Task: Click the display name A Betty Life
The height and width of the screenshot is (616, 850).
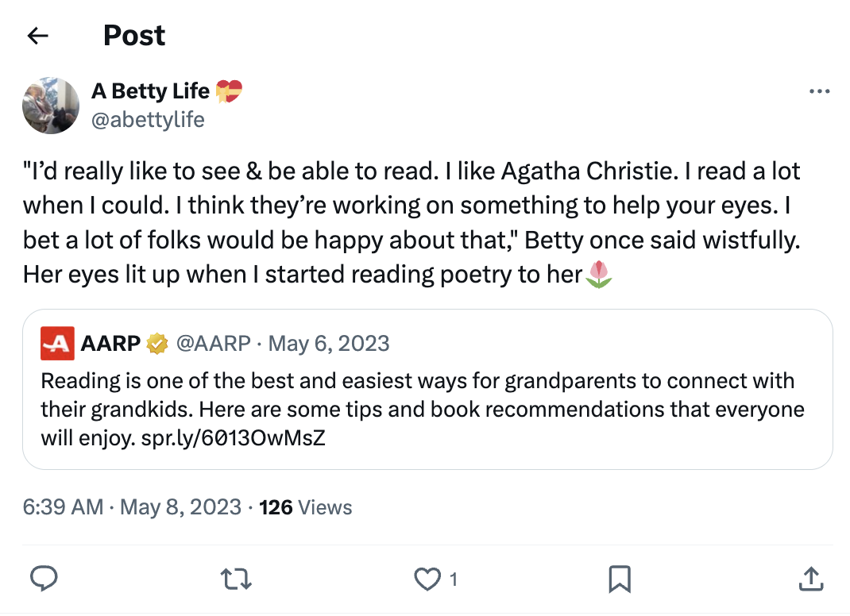Action: (148, 90)
